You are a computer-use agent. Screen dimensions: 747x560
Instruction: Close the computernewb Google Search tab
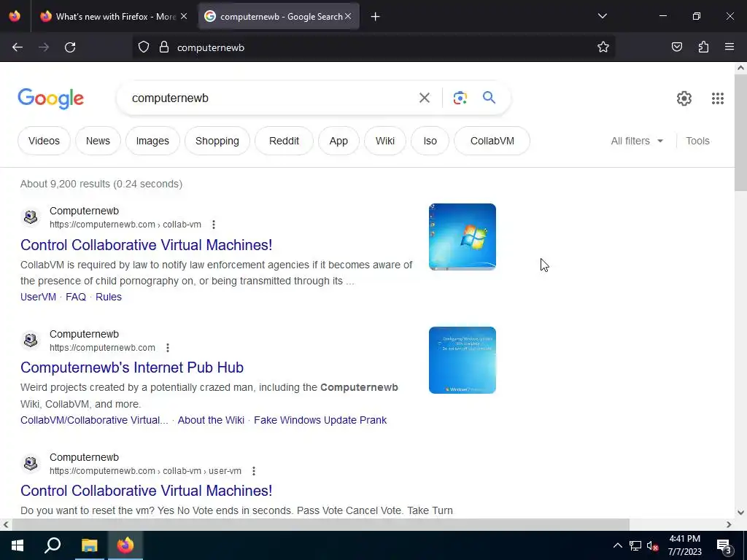348,16
